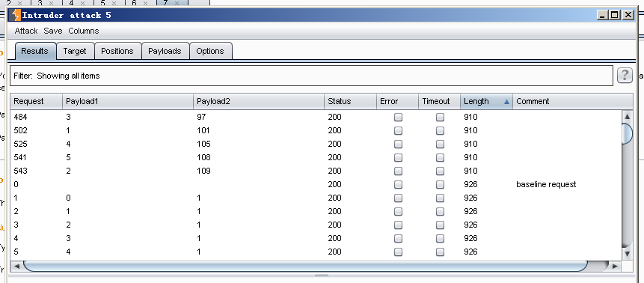The image size is (644, 283).
Task: Click the horizontal scrollbar right arrow
Action: point(615,266)
